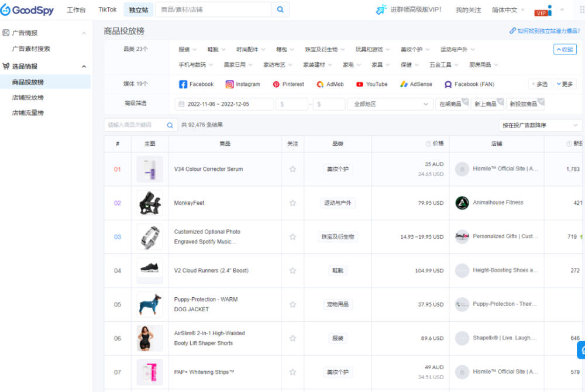Show 更多 media options

(565, 84)
